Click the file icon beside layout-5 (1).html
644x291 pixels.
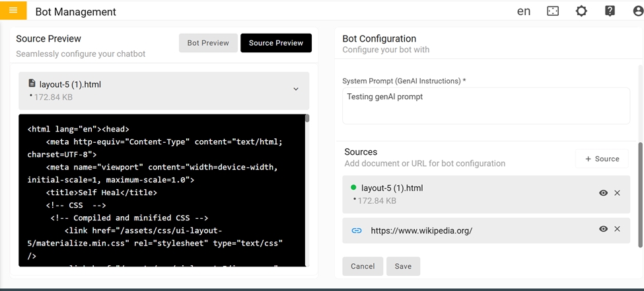point(32,84)
